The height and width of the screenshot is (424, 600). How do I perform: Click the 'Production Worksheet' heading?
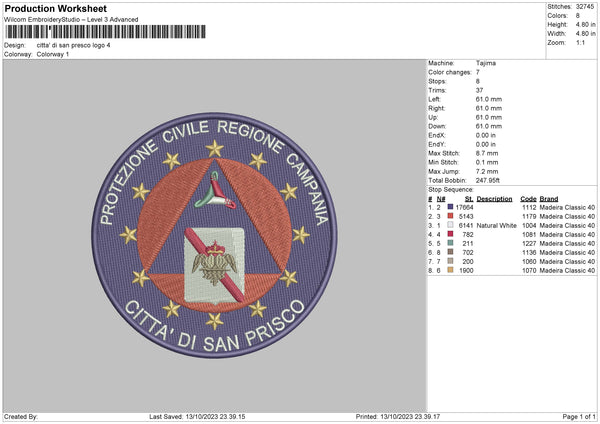(55, 8)
